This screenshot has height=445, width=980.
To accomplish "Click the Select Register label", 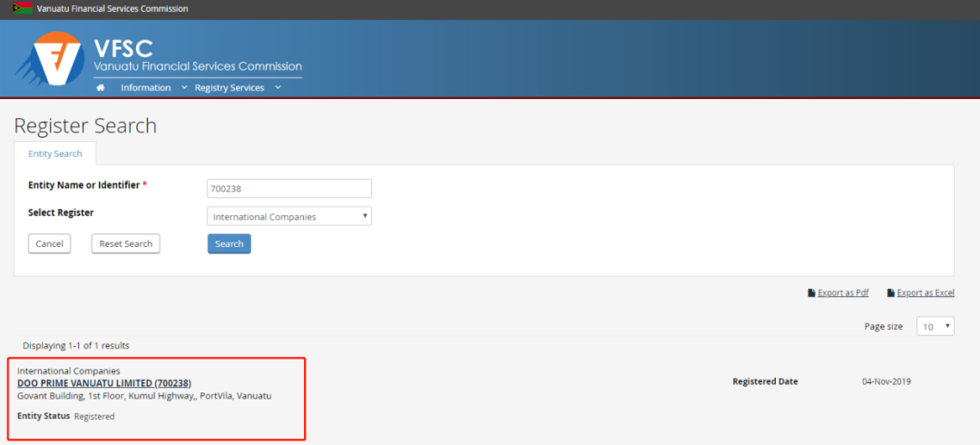I will point(62,213).
